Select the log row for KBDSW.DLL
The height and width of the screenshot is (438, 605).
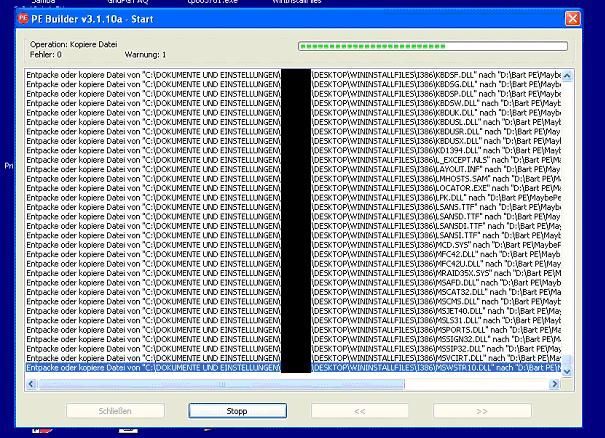pos(293,103)
